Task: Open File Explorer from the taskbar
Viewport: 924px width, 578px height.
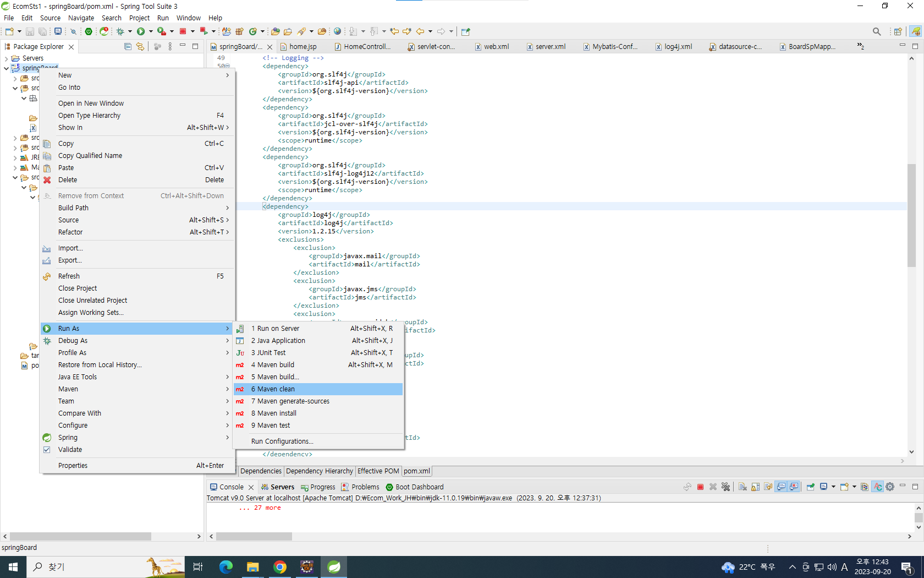Action: [x=253, y=567]
